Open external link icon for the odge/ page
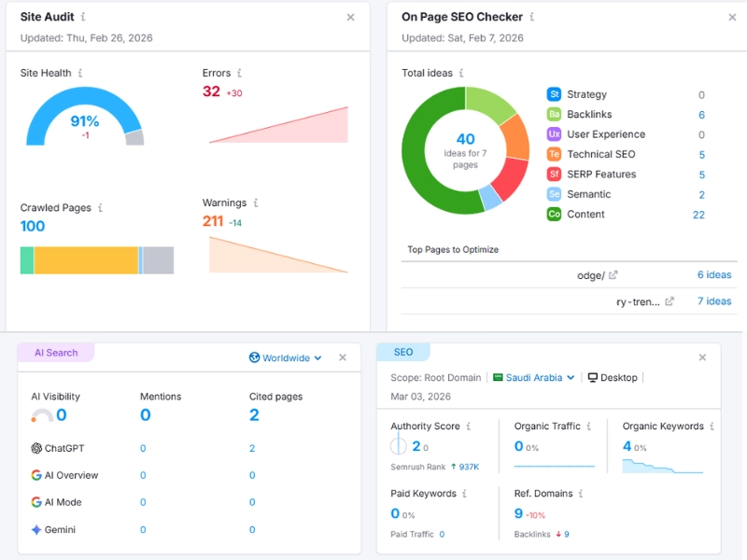This screenshot has width=747, height=560. click(x=613, y=275)
